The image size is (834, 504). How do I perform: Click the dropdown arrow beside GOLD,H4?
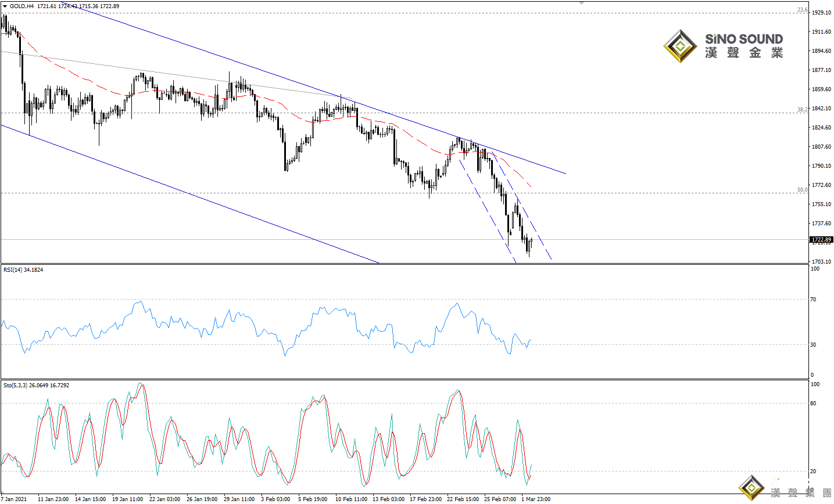(5, 6)
